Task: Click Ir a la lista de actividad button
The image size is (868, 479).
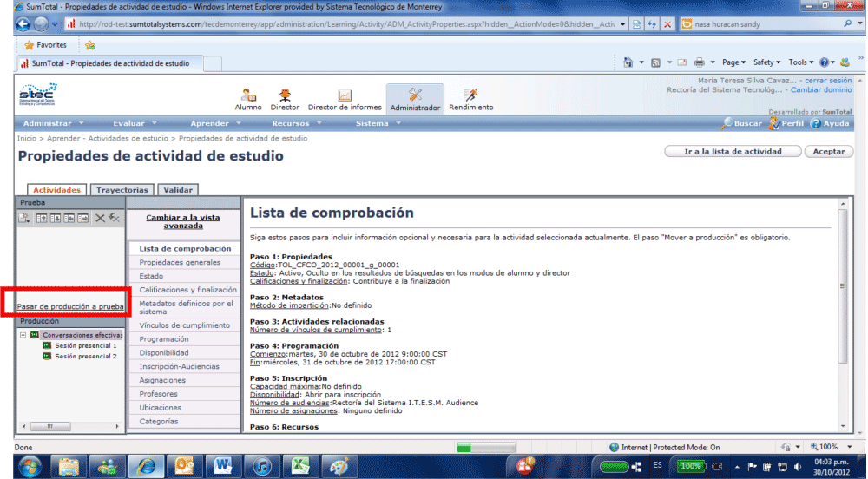Action: tap(733, 152)
